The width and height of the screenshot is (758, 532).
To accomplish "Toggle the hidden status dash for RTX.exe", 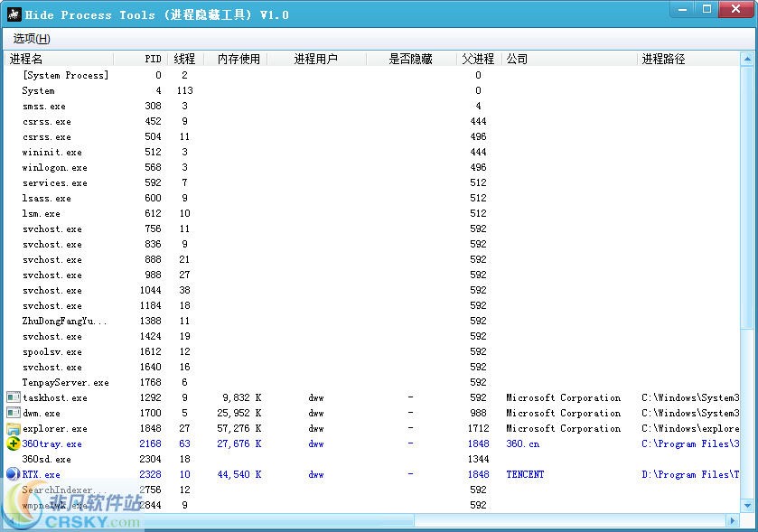I will click(x=410, y=474).
